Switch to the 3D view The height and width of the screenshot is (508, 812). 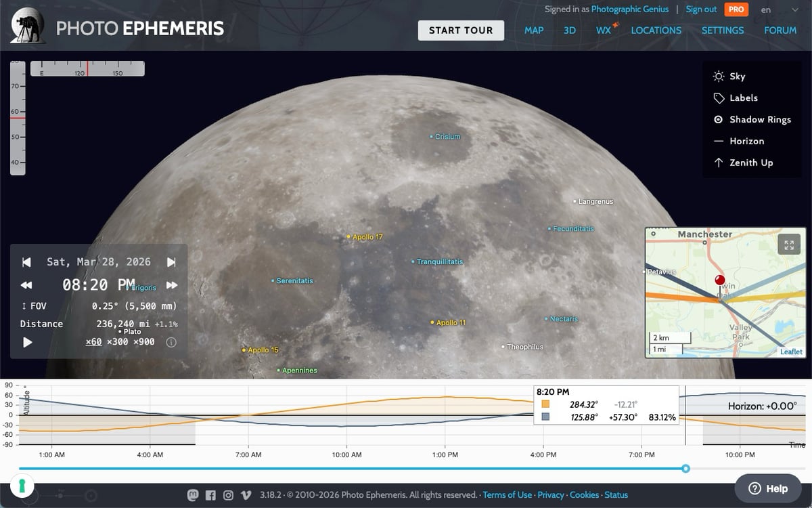[x=570, y=30]
